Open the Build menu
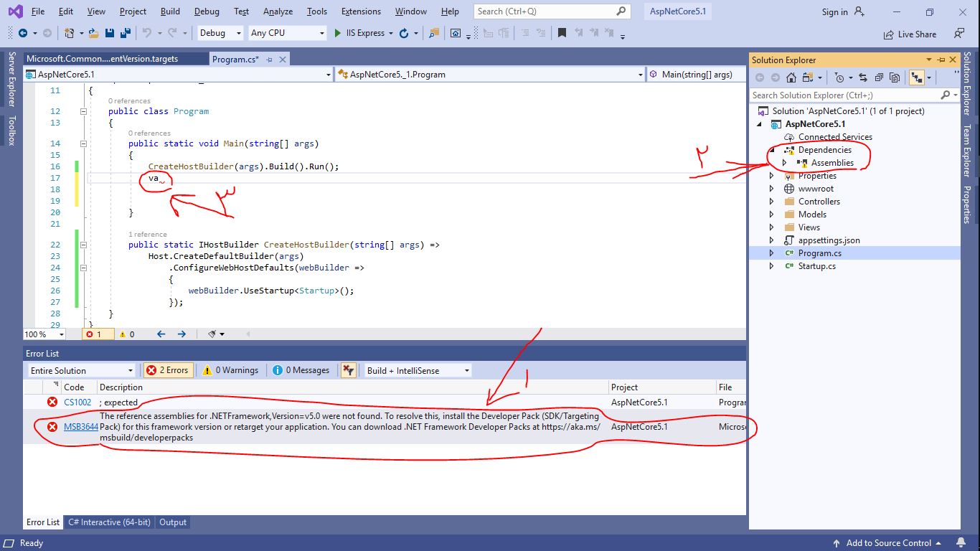 (x=170, y=11)
